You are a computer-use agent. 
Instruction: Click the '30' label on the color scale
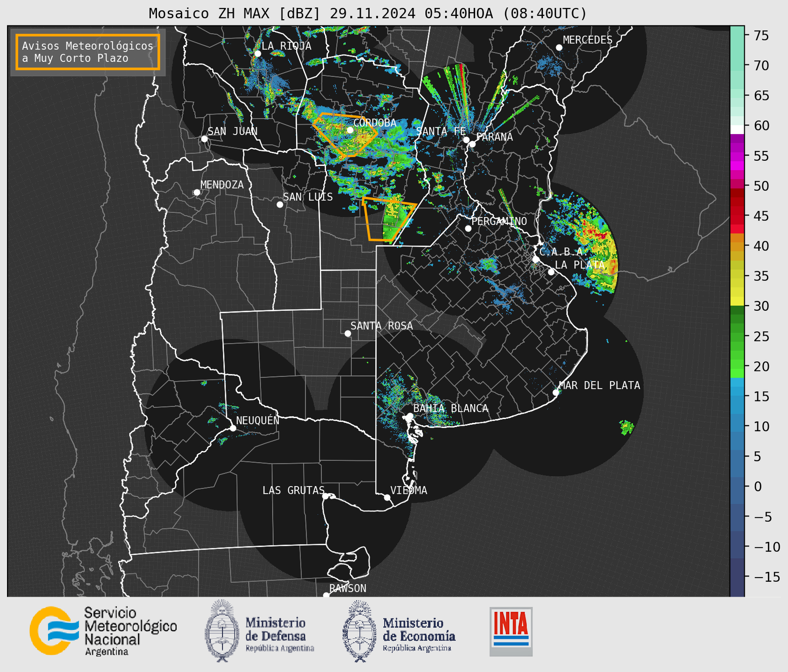pos(761,306)
